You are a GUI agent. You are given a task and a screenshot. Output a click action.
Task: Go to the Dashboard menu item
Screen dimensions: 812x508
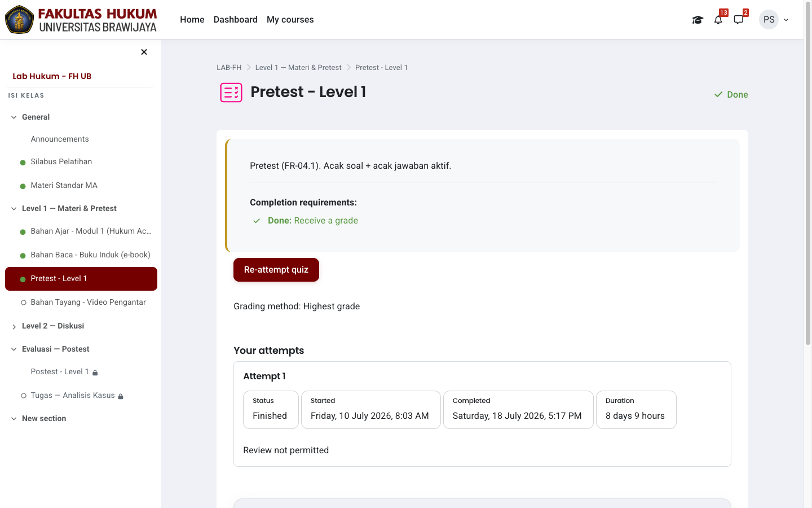[x=235, y=20]
